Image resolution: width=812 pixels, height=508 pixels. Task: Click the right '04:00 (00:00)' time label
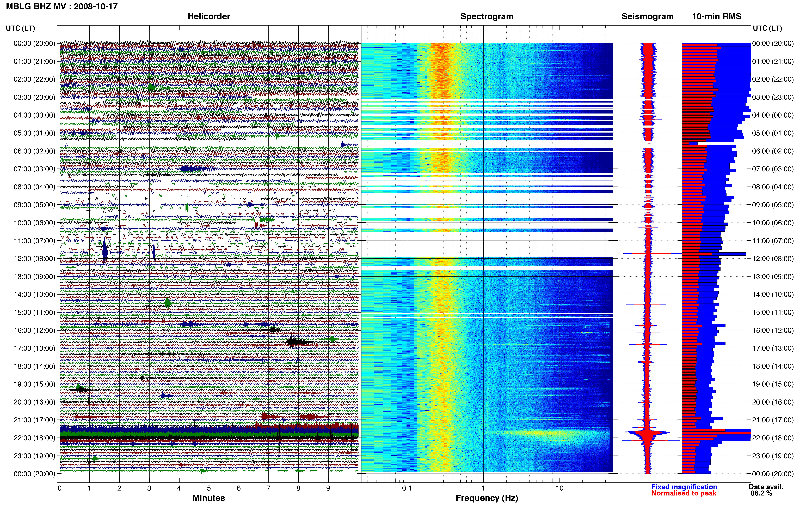[x=773, y=115]
